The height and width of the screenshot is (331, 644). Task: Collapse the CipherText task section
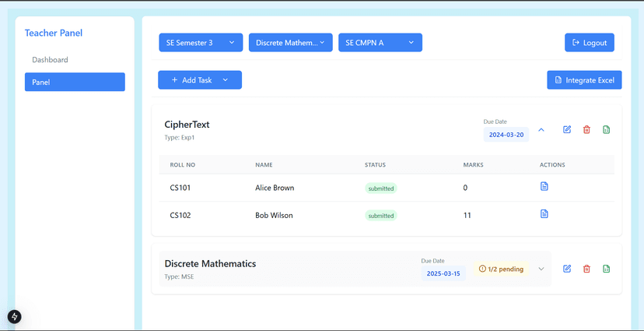[542, 130]
